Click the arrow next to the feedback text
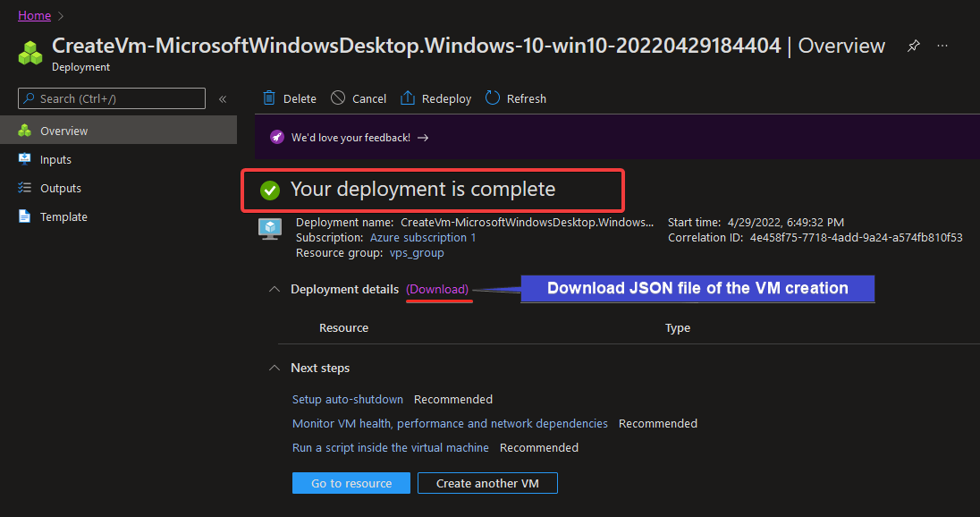 [x=423, y=138]
